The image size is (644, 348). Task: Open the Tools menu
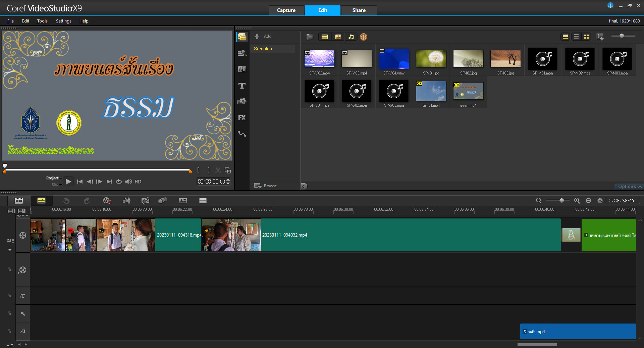point(42,21)
